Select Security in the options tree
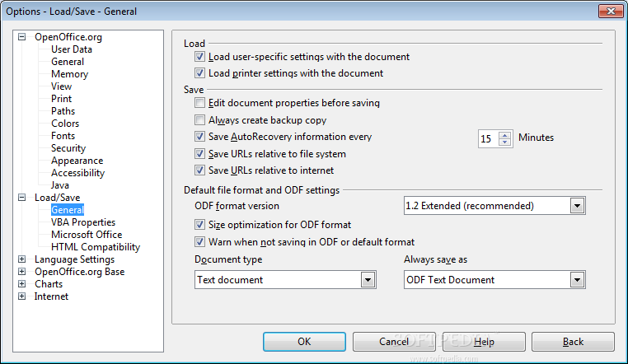The height and width of the screenshot is (364, 628). click(68, 148)
